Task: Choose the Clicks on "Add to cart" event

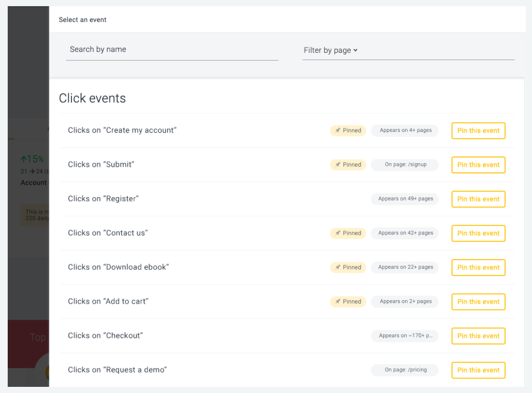Action: click(108, 302)
